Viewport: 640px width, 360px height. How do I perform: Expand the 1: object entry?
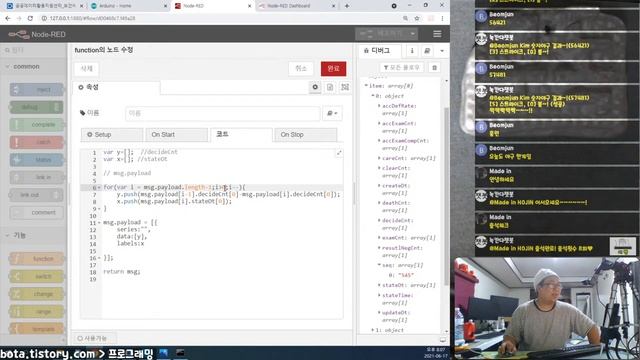[373, 330]
